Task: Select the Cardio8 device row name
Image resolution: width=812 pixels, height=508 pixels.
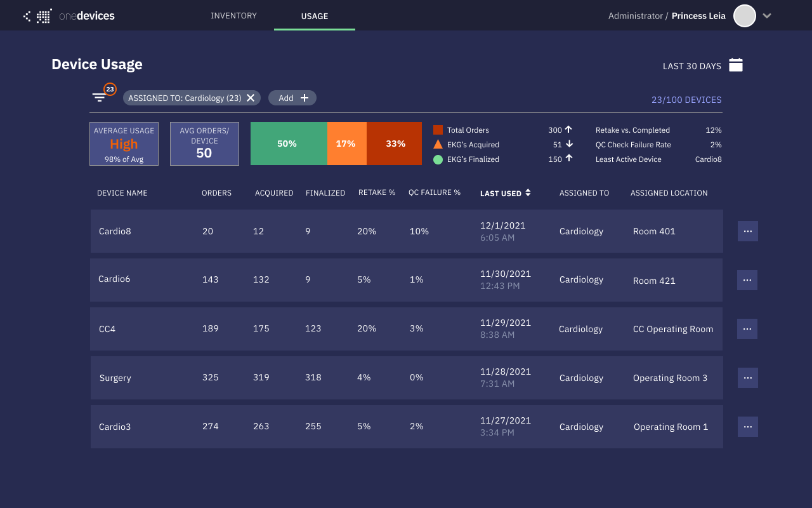Action: click(x=115, y=231)
